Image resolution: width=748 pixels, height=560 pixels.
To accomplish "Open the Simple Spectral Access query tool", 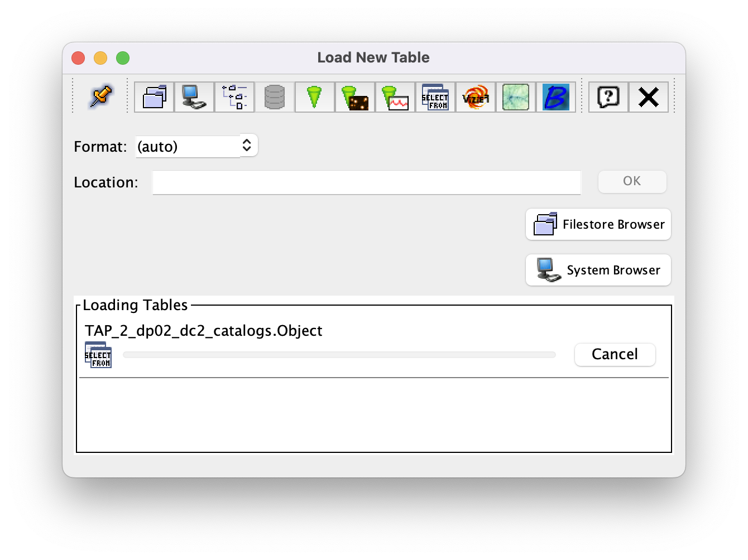I will pos(395,96).
